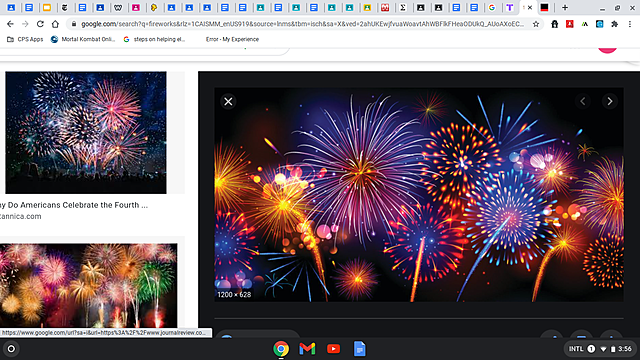Image resolution: width=640 pixels, height=360 pixels.
Task: Click the green and black A extension icon
Action: pos(584,24)
